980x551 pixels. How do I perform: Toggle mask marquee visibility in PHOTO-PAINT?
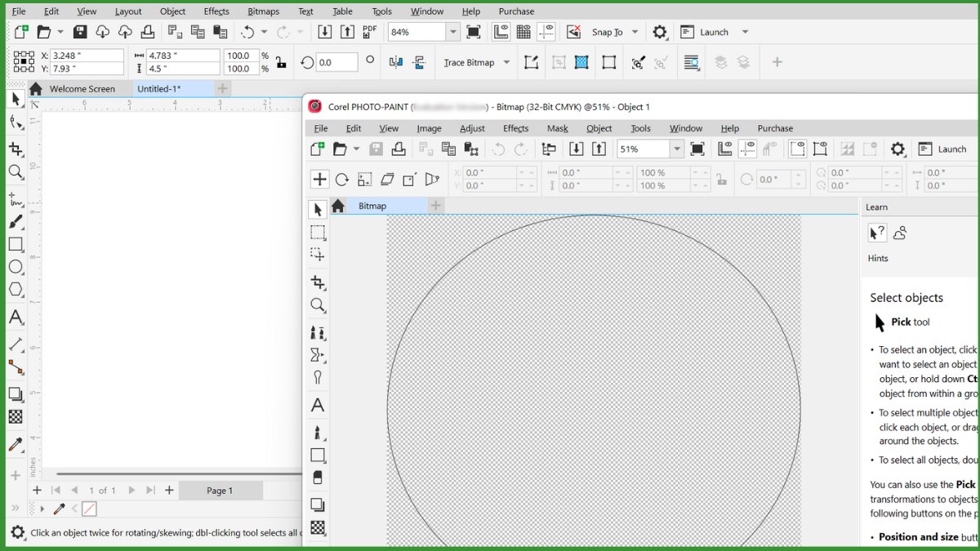coord(797,149)
